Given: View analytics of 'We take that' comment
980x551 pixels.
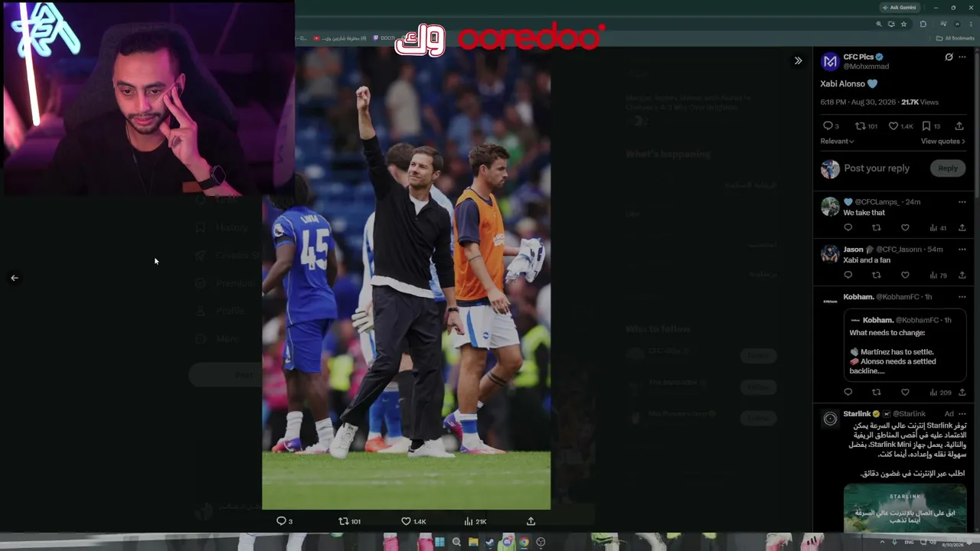Looking at the screenshot, I should 938,228.
